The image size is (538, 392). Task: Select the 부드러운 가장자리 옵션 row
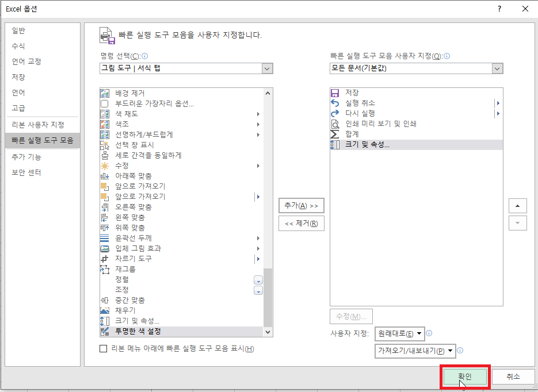tap(182, 103)
